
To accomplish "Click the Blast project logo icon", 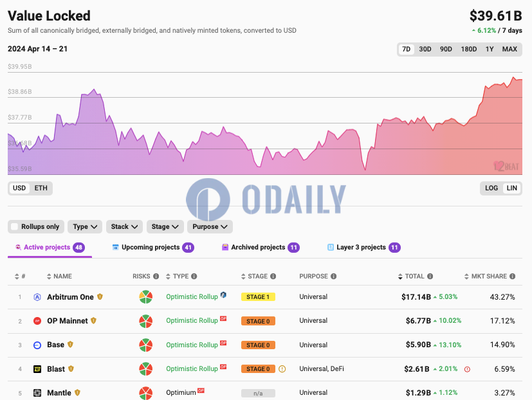I will coord(37,369).
